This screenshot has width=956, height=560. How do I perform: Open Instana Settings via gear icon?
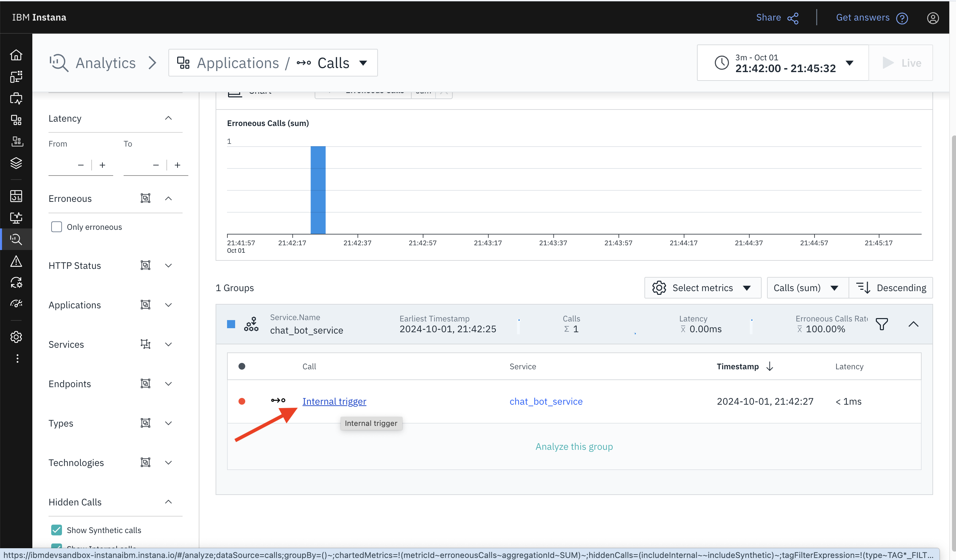click(x=16, y=337)
